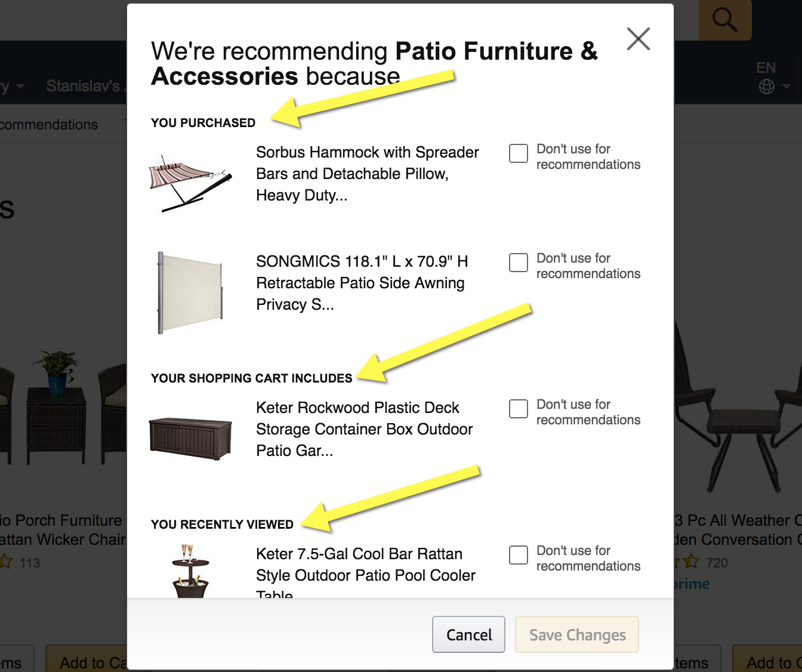Open the recommendations navigation item
802x672 pixels.
point(49,124)
